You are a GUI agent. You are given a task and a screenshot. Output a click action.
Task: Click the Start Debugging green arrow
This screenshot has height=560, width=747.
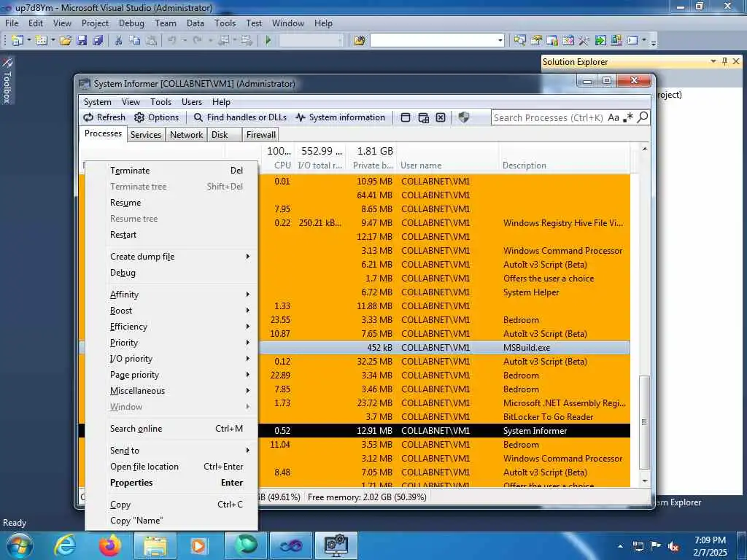[x=268, y=41]
